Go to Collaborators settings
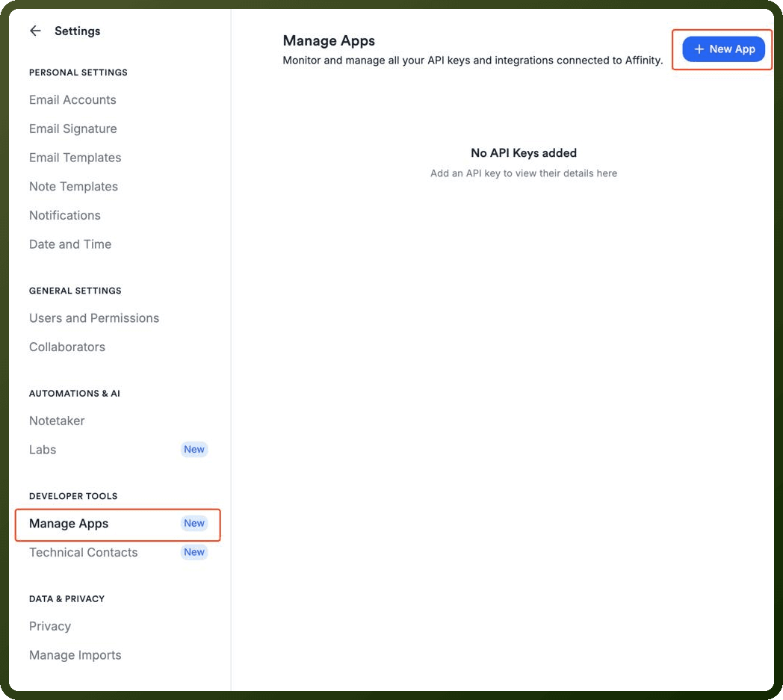This screenshot has height=700, width=783. [x=67, y=347]
